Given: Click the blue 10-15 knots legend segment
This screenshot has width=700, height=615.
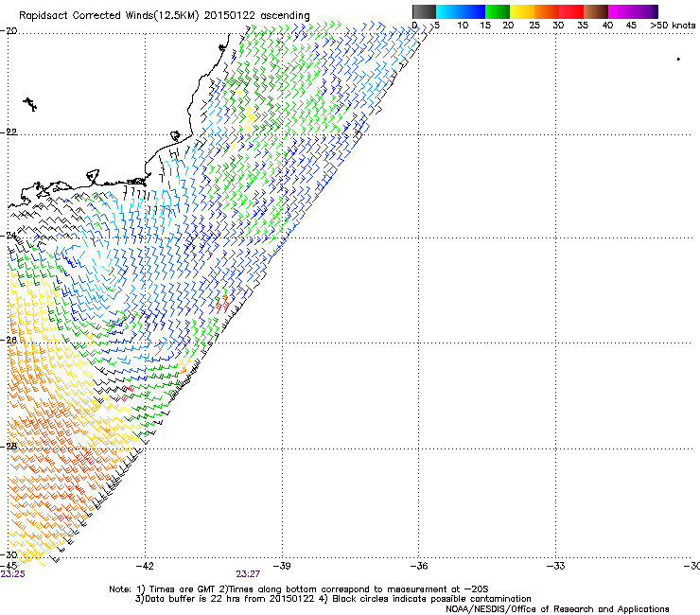Looking at the screenshot, I should pos(473,11).
